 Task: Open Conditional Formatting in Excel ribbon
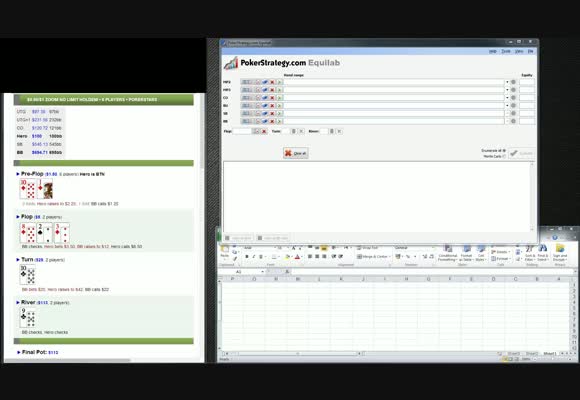[448, 253]
